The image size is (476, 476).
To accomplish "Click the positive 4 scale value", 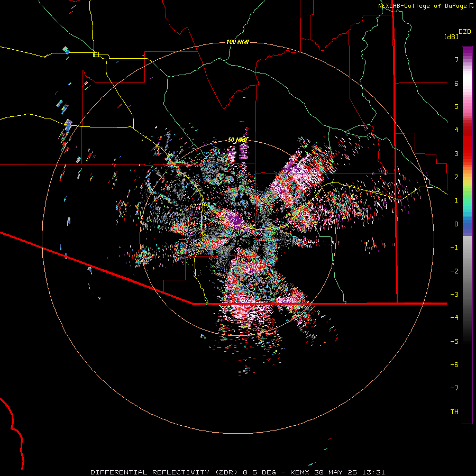I will 456,130.
